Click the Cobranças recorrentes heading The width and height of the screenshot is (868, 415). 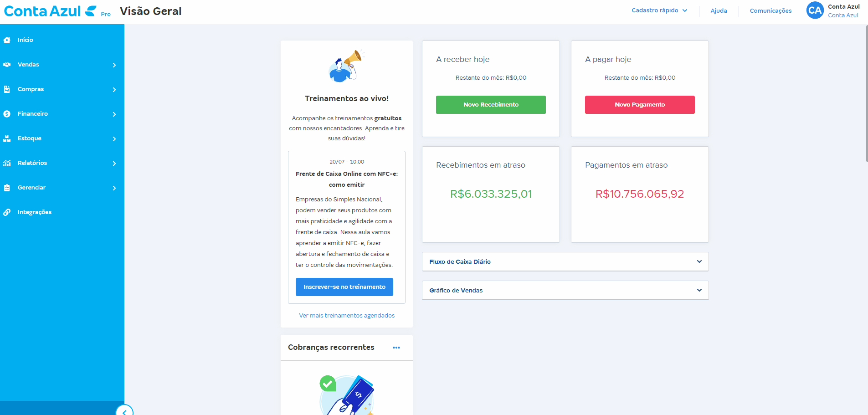tap(331, 348)
